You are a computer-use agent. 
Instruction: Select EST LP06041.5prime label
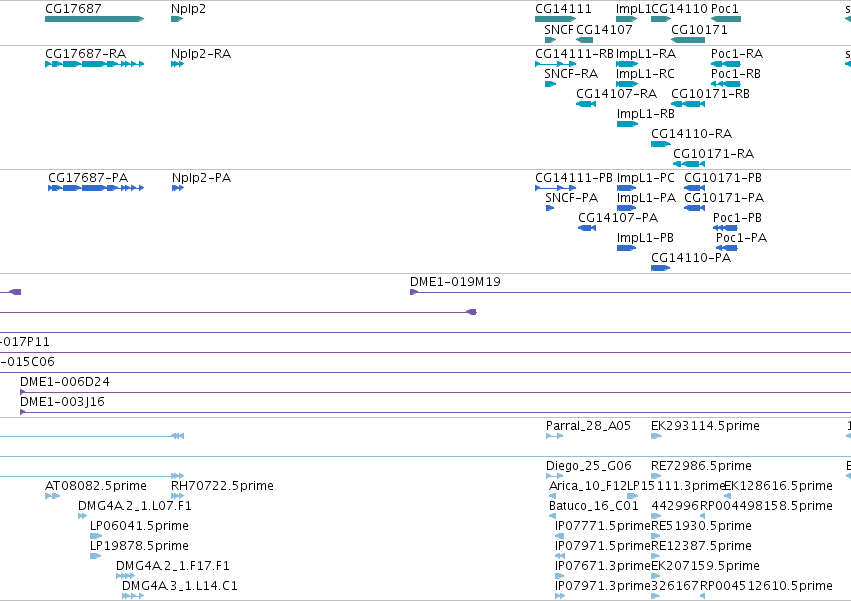click(139, 527)
